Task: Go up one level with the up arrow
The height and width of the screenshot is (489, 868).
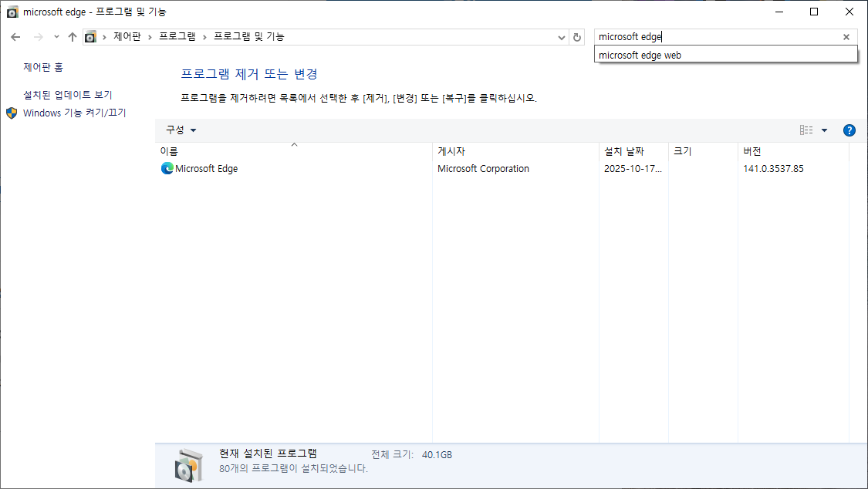Action: pyautogui.click(x=73, y=36)
